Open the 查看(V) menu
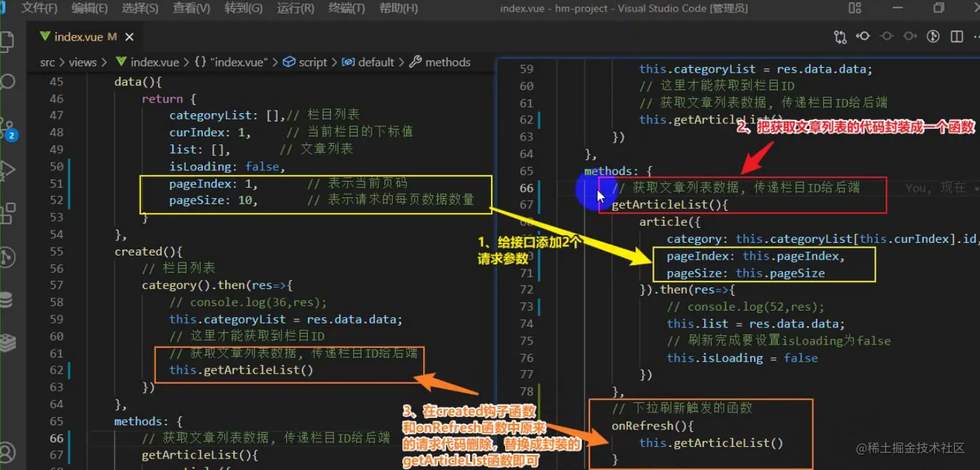Image resolution: width=980 pixels, height=470 pixels. coord(191,9)
